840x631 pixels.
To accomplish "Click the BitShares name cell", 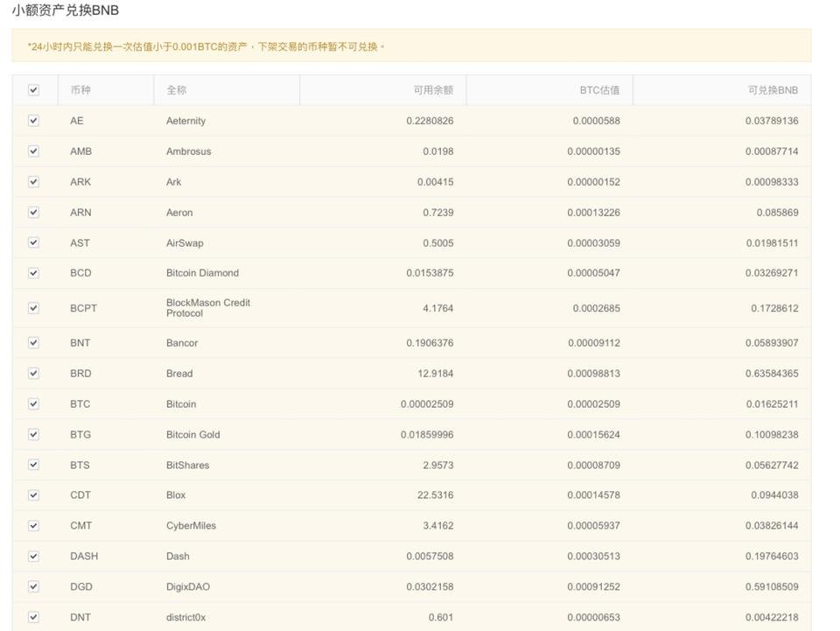I will 187,465.
